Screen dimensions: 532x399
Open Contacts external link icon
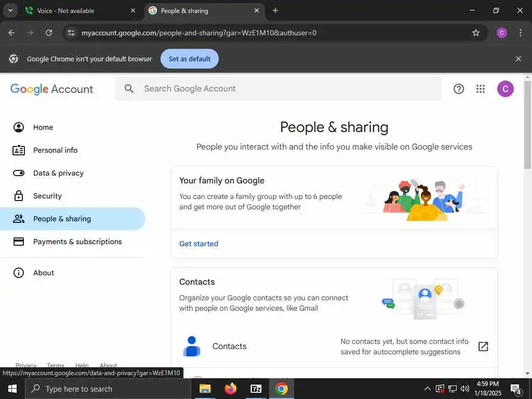pos(483,347)
